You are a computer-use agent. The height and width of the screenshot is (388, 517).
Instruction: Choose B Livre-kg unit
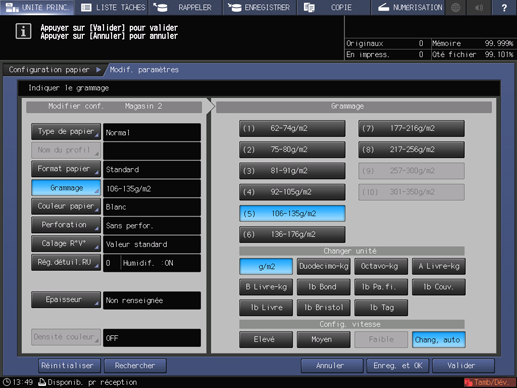(266, 287)
